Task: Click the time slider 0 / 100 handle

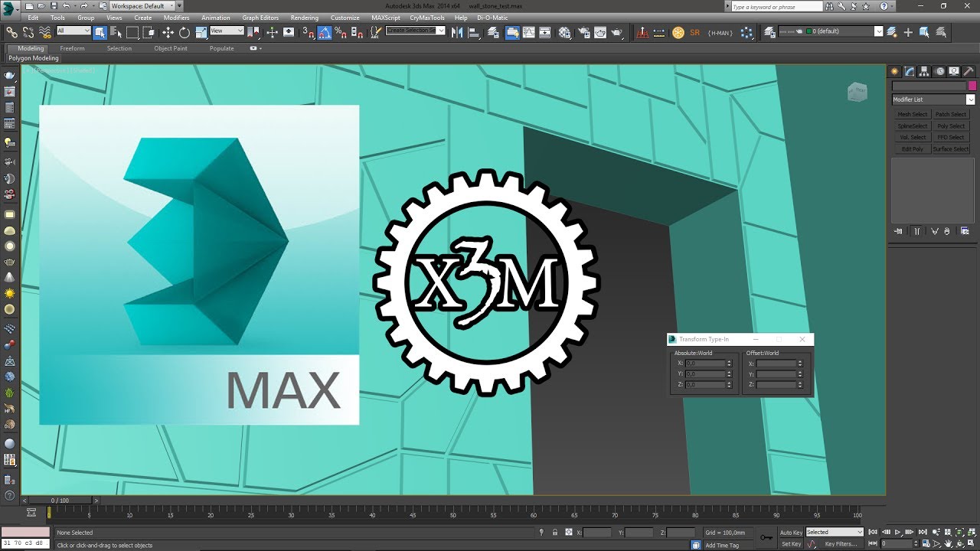Action: [x=59, y=500]
